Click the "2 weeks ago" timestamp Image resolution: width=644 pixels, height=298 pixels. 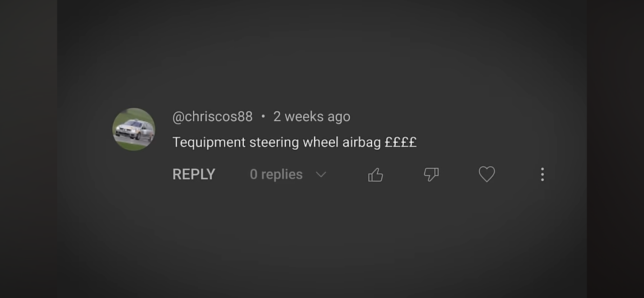pyautogui.click(x=312, y=117)
